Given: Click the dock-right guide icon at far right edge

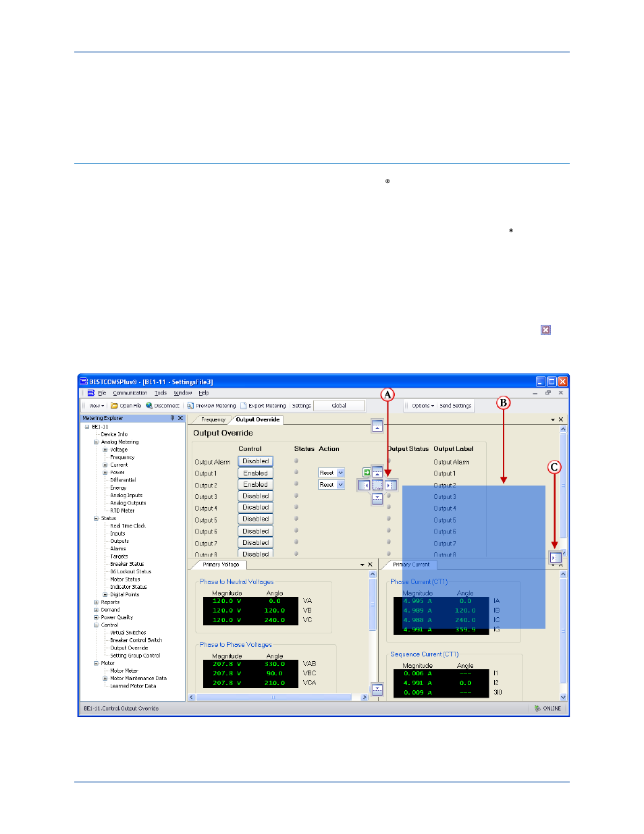Looking at the screenshot, I should (x=555, y=558).
